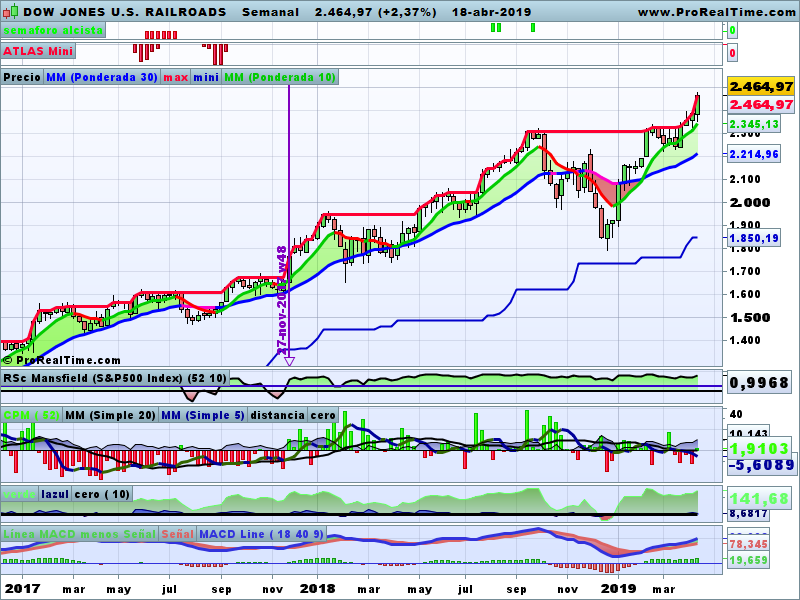Click the 141,68 green value tag

pos(759,498)
